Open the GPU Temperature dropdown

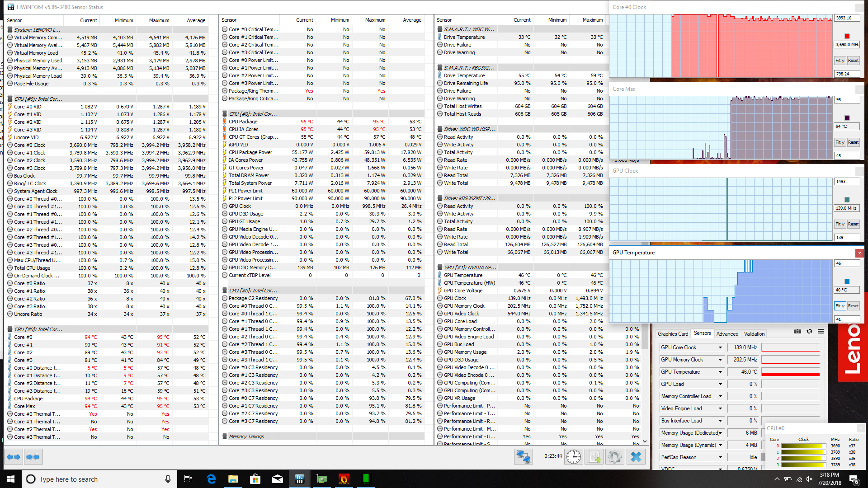(x=720, y=372)
